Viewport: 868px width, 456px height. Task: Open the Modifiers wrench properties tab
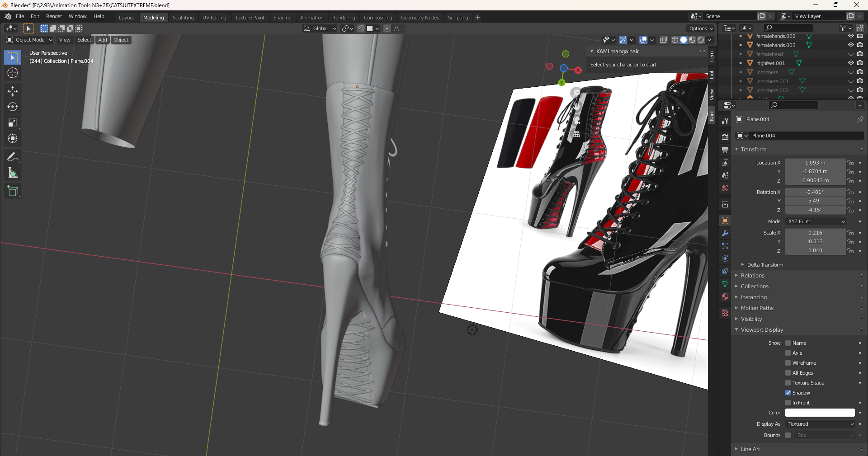click(725, 233)
